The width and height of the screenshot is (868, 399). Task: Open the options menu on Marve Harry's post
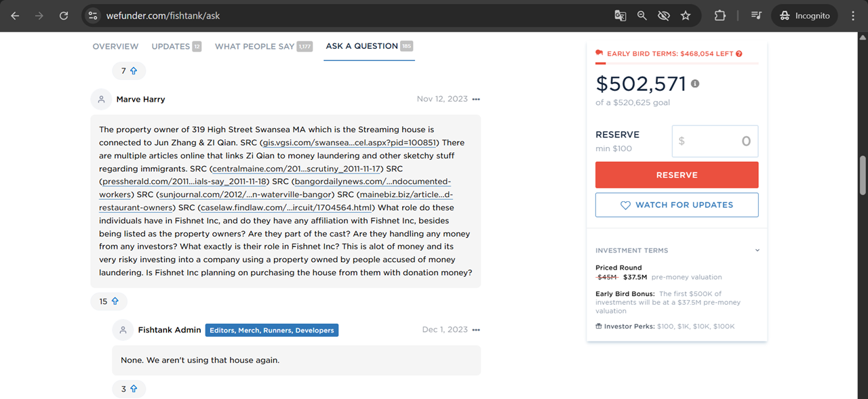coord(476,99)
